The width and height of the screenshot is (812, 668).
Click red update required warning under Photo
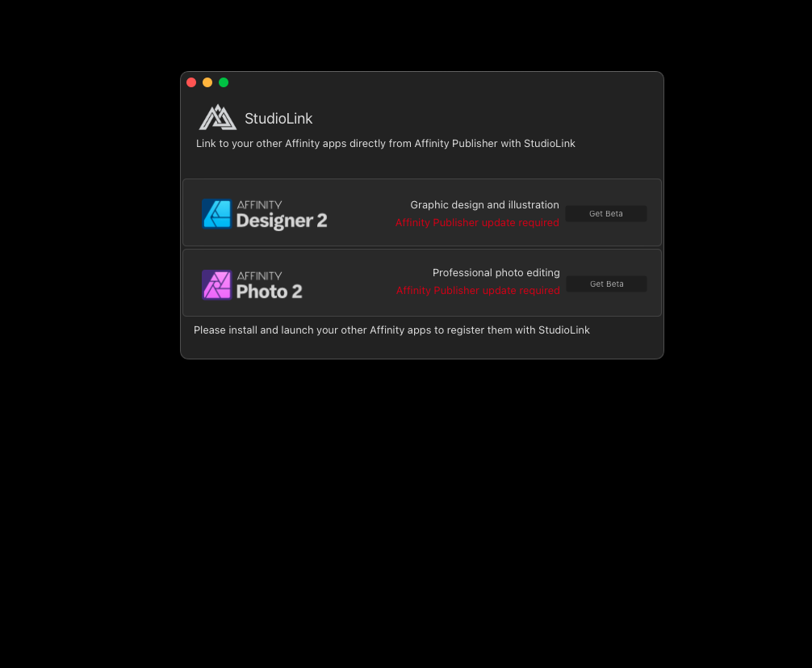click(x=478, y=290)
